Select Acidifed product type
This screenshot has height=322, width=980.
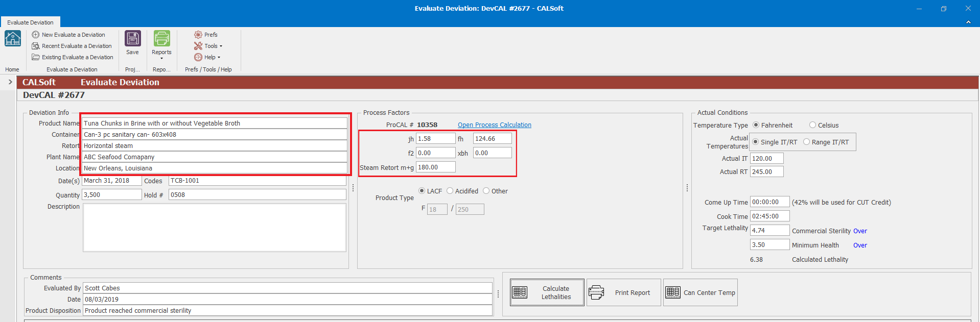click(450, 191)
